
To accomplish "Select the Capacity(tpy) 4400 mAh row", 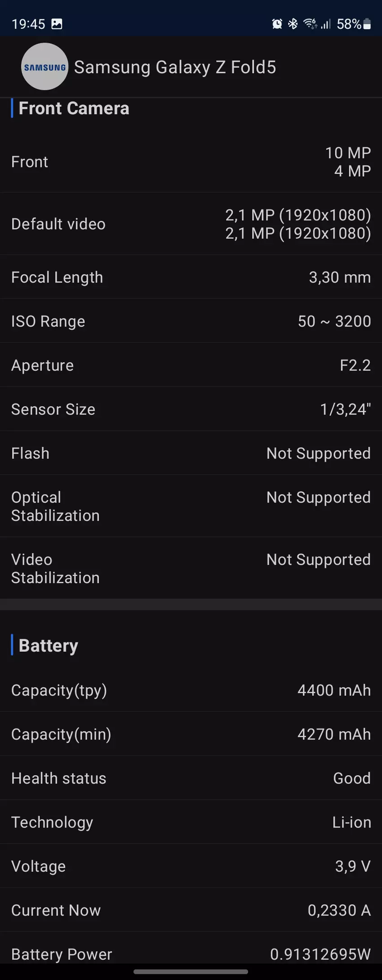I will click(x=191, y=690).
